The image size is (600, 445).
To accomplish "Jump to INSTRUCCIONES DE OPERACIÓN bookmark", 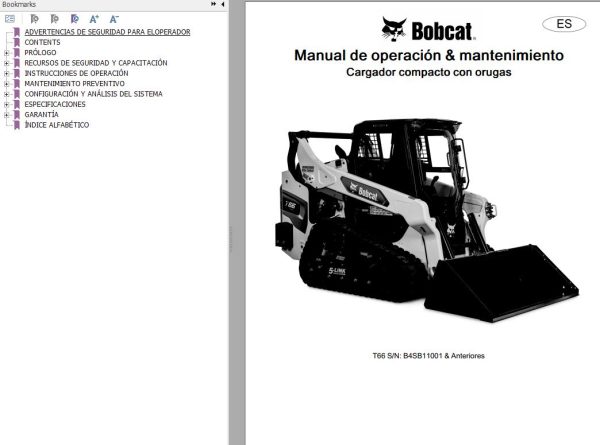I will (x=77, y=73).
